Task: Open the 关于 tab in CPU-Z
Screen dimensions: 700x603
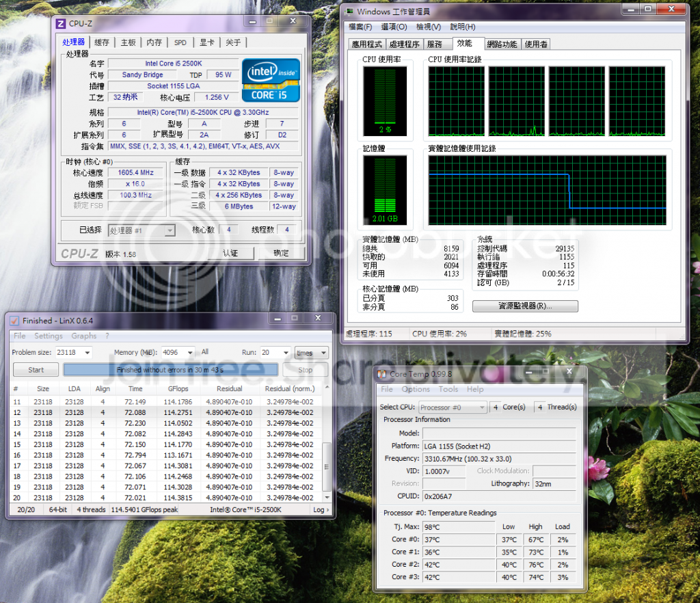Action: coord(233,42)
